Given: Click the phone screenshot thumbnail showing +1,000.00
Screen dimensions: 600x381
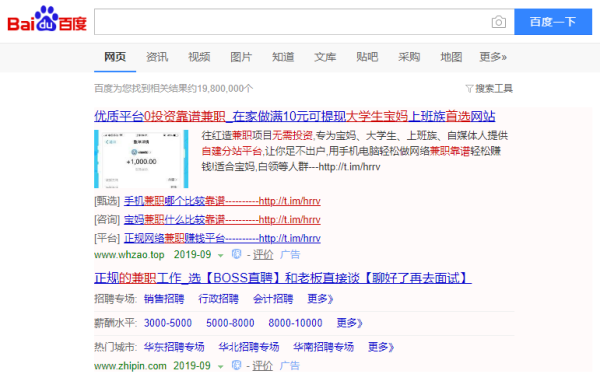Looking at the screenshot, I should (x=141, y=159).
